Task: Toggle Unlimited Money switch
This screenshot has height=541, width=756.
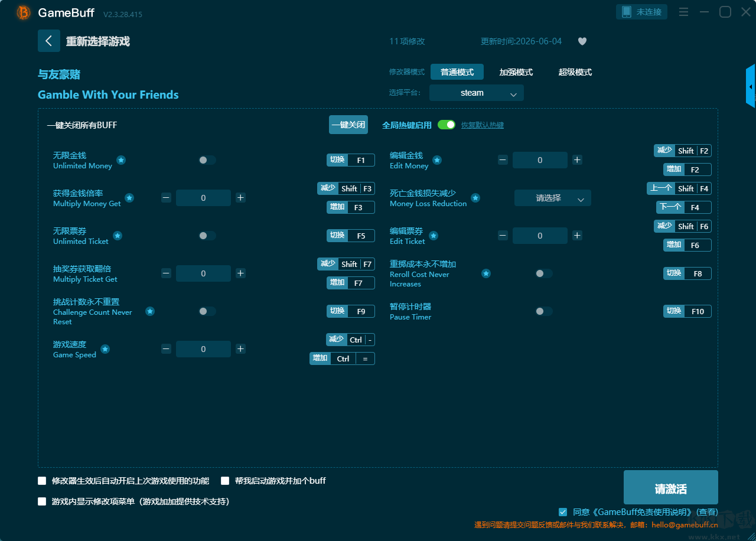Action: 207,160
